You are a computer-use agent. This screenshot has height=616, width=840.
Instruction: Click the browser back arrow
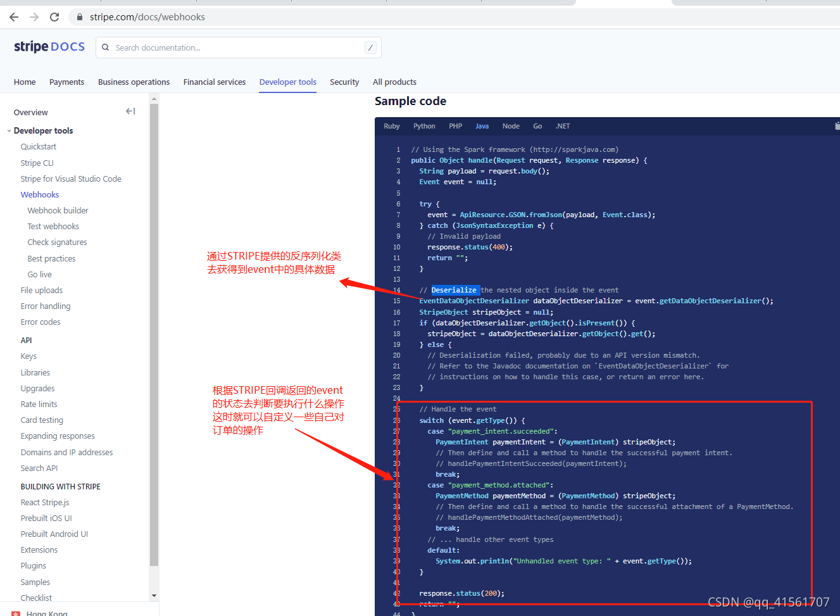click(14, 17)
